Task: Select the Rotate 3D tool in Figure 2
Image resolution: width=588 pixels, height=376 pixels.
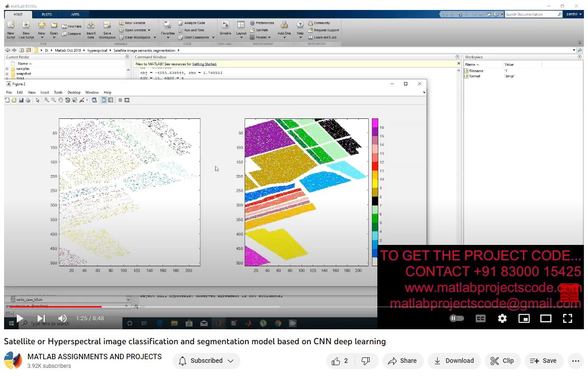Action: [x=67, y=100]
